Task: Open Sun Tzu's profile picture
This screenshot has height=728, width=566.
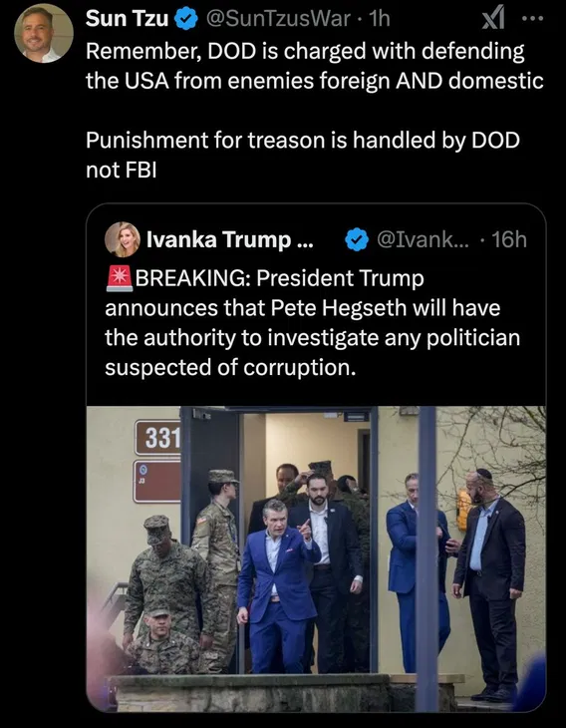Action: pos(44,33)
